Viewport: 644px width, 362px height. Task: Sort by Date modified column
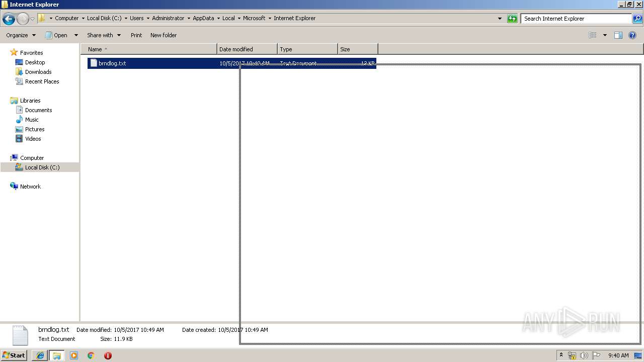247,49
